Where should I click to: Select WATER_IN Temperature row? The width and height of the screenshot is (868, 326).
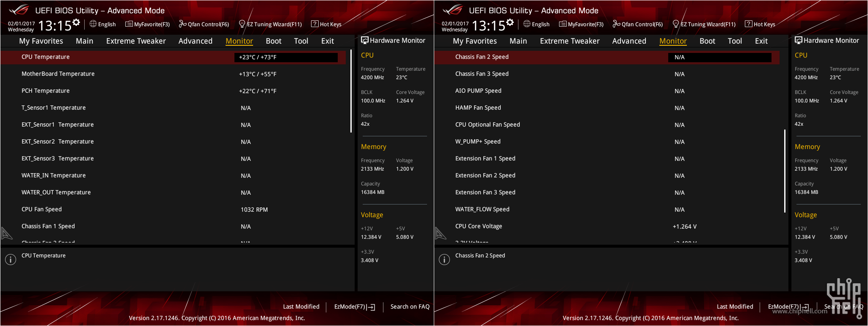pyautogui.click(x=174, y=176)
